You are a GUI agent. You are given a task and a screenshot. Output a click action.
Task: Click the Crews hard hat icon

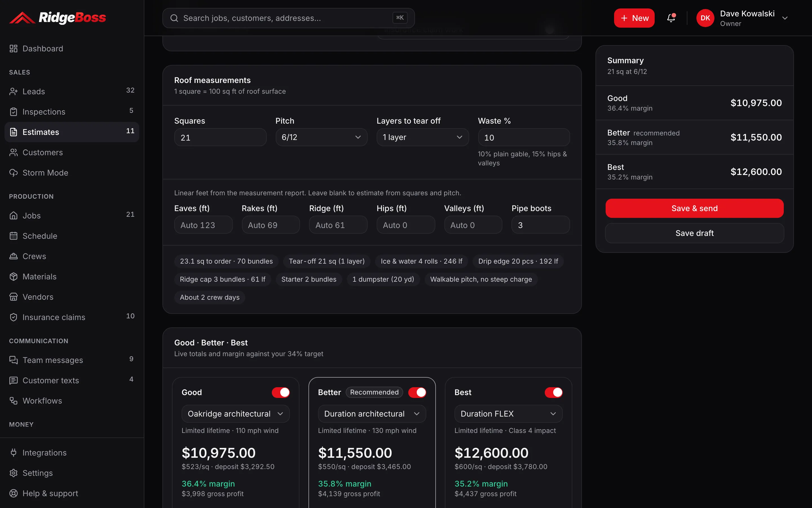pyautogui.click(x=14, y=256)
